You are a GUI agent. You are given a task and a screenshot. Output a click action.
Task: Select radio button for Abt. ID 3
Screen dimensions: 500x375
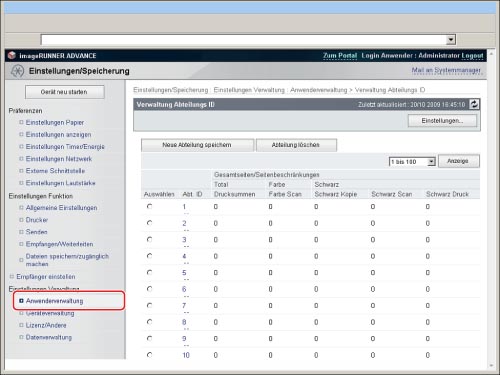[x=149, y=240]
